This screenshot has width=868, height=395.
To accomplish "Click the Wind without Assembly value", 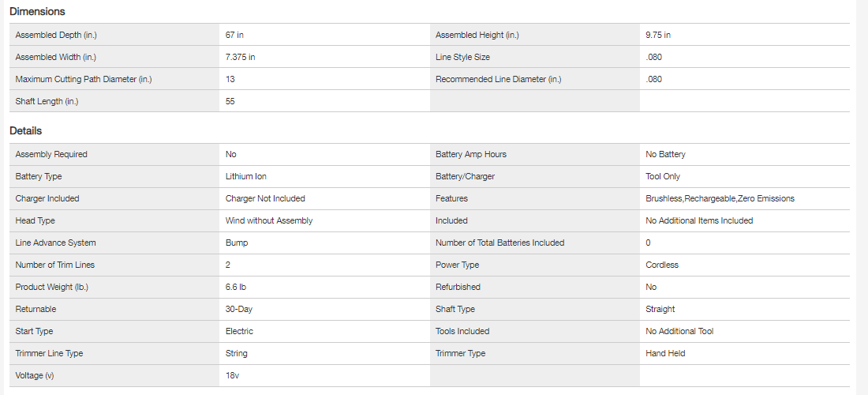I will point(269,221).
